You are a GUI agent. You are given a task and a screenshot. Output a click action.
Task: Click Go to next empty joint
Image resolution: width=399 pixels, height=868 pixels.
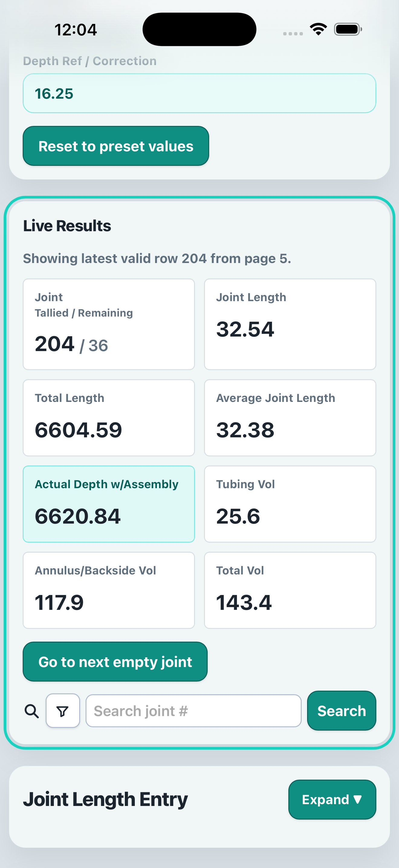[x=115, y=662]
